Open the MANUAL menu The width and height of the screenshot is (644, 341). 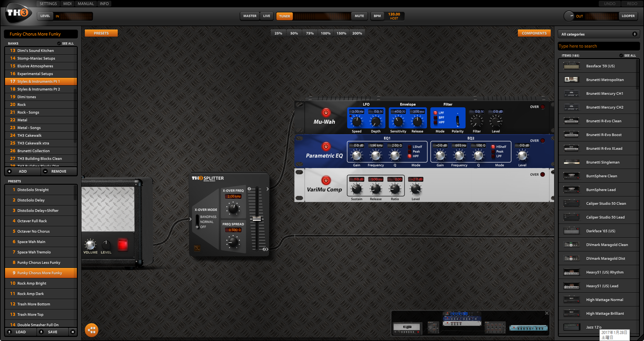[x=86, y=4]
